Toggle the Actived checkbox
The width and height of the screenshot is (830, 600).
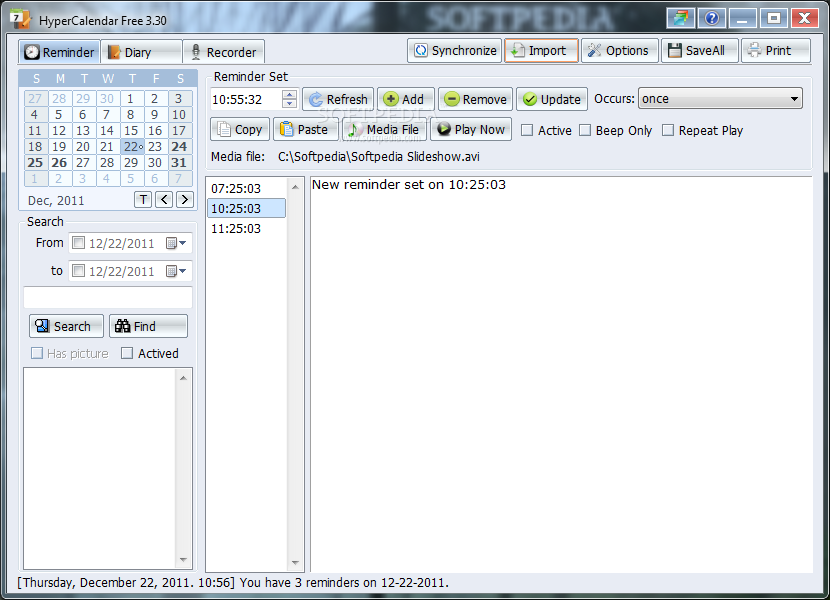pyautogui.click(x=127, y=353)
